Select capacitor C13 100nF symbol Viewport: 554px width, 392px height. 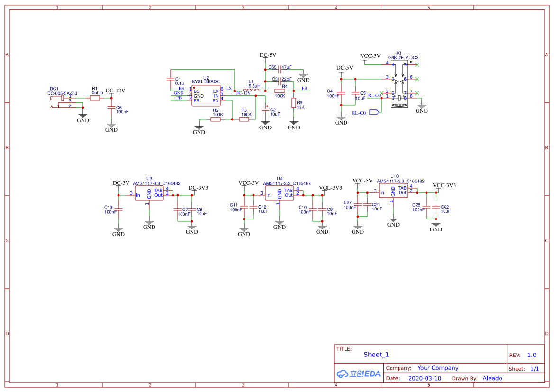click(x=118, y=209)
